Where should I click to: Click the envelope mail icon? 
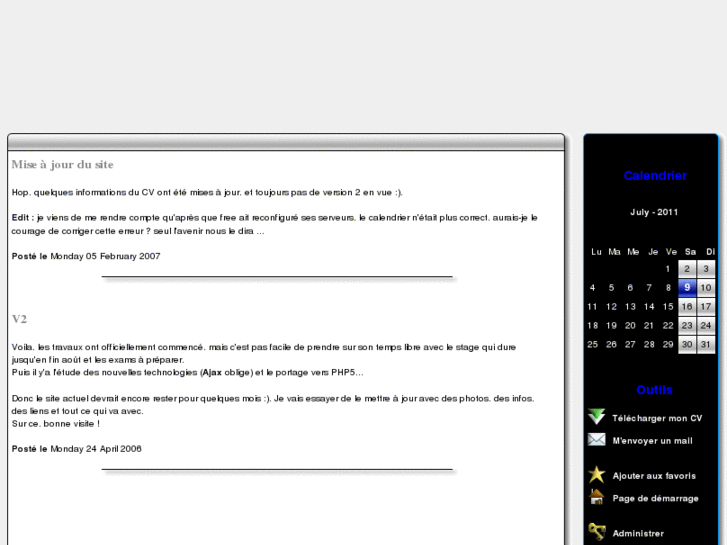click(596, 439)
